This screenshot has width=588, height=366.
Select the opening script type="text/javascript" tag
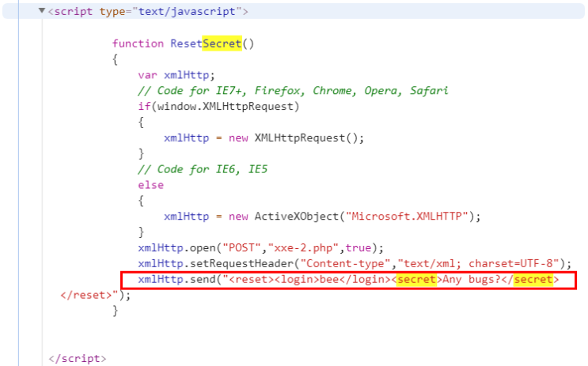pyautogui.click(x=148, y=12)
